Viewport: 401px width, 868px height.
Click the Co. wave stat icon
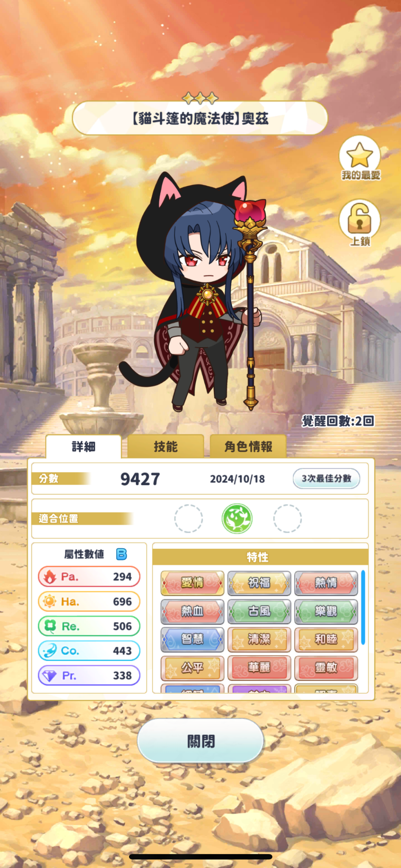pos(50,651)
